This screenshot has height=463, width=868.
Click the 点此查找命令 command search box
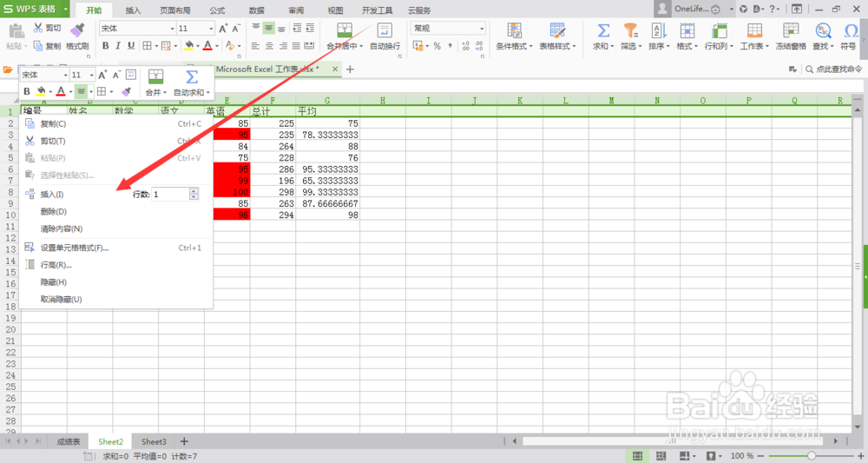834,69
